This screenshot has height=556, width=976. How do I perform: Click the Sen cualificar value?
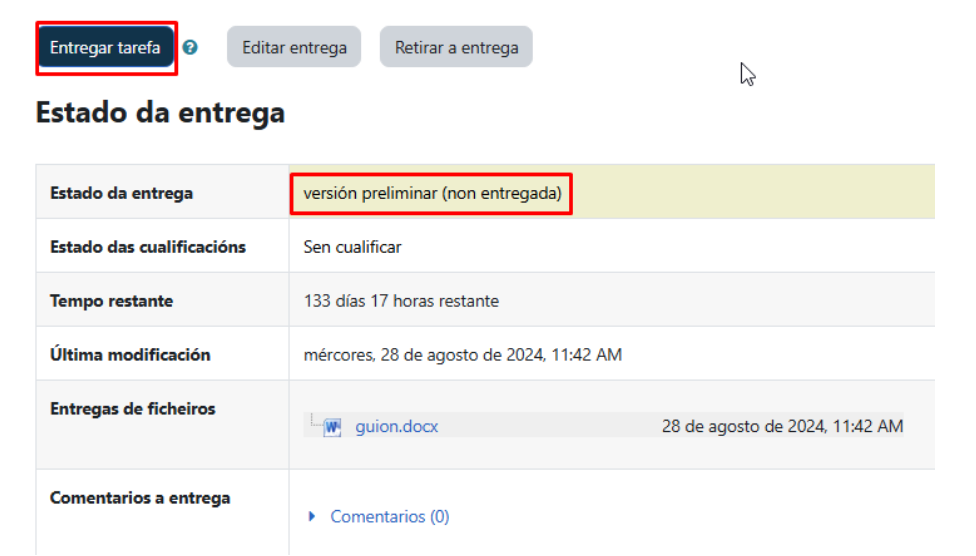352,247
